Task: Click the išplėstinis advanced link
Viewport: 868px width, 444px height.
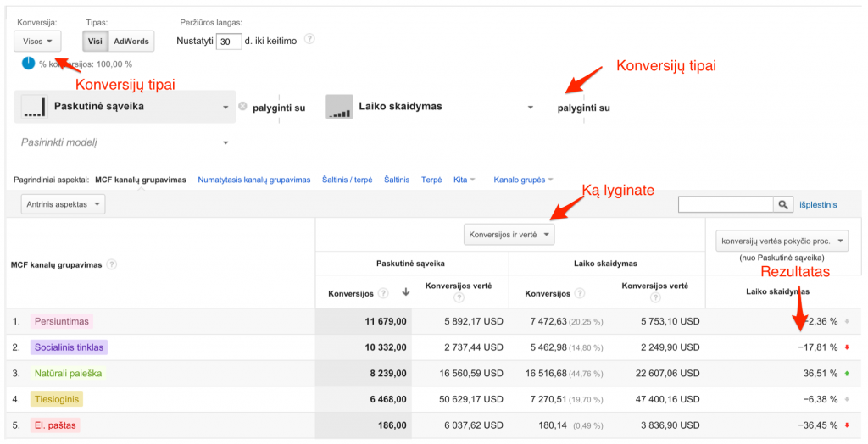Action: (818, 204)
